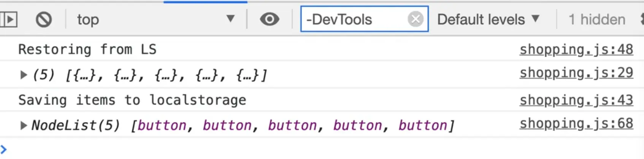Select 'Saving items to localstorage' log line
This screenshot has width=644, height=159.
(x=132, y=100)
